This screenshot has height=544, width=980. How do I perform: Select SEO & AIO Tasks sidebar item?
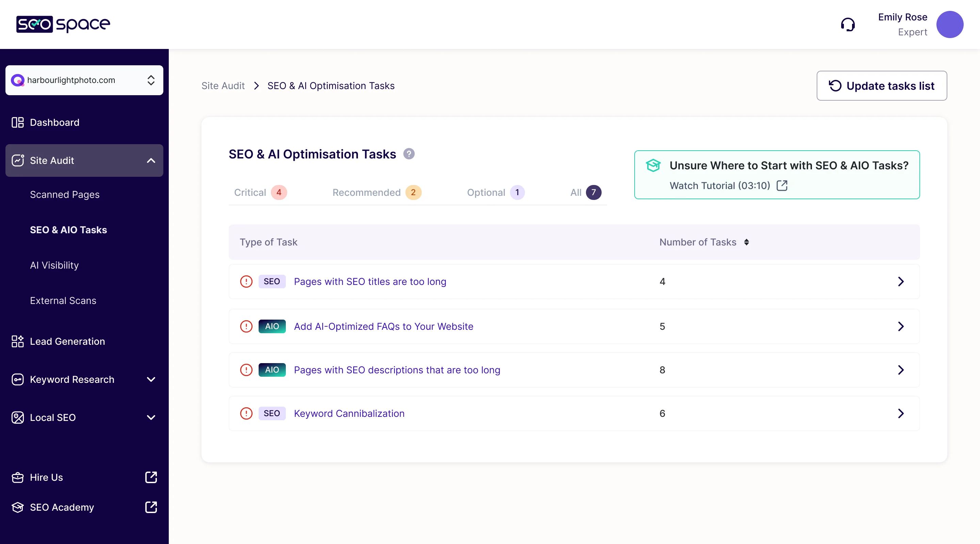click(68, 230)
